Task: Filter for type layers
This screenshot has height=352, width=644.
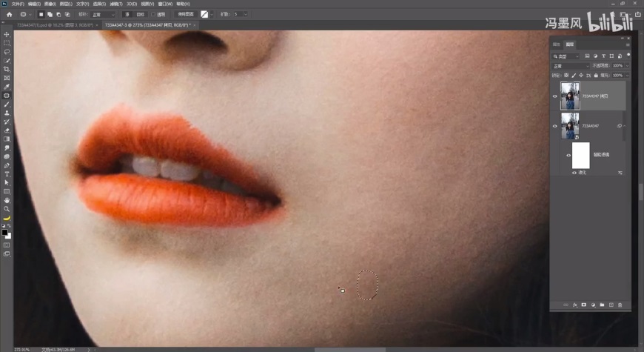Action: (x=603, y=56)
